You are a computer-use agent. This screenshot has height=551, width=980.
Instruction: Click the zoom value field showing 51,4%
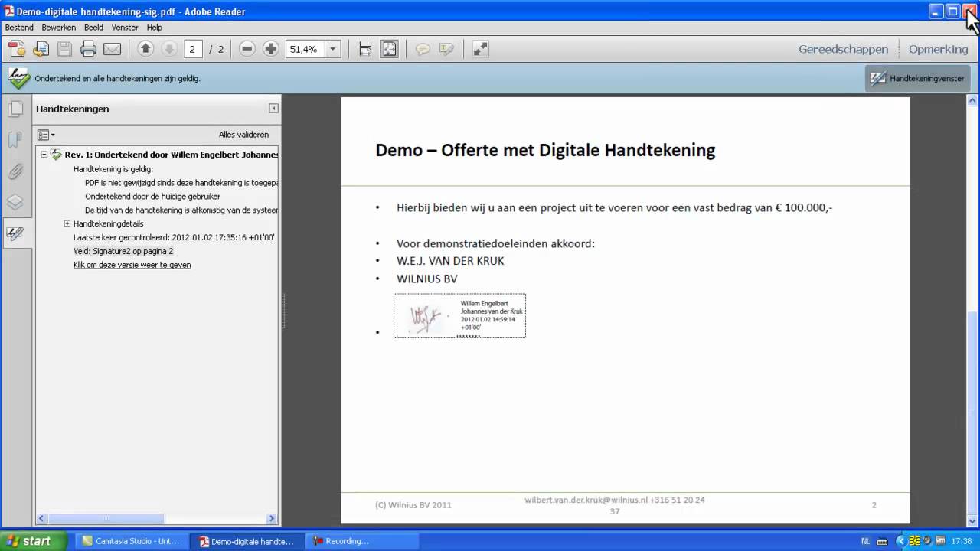pos(305,49)
